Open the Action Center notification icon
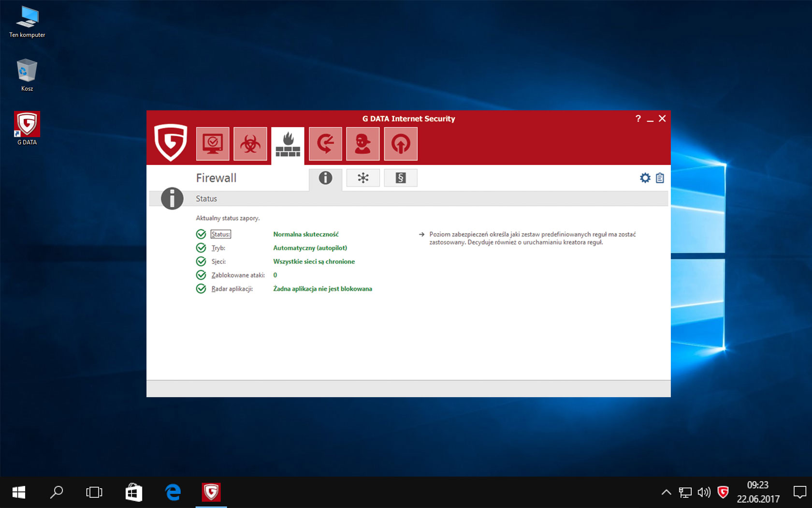812x508 pixels. [799, 493]
